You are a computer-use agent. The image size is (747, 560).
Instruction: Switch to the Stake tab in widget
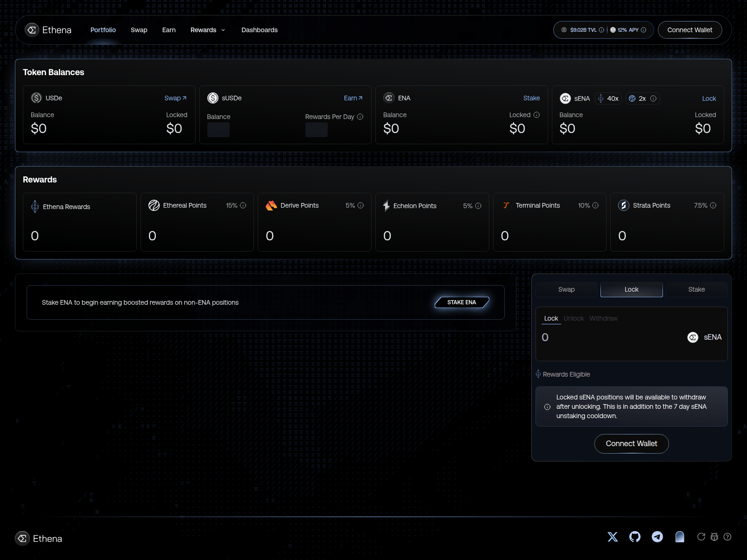[697, 289]
